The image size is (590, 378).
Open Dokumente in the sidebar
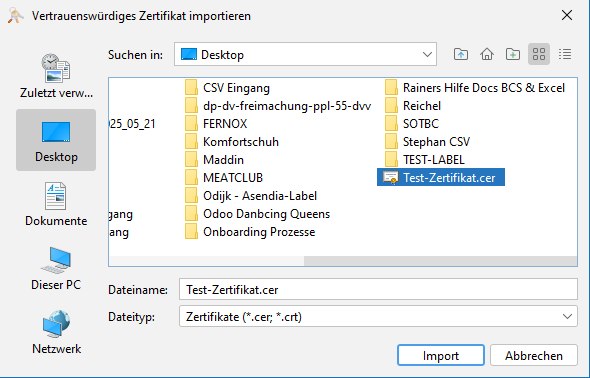pyautogui.click(x=56, y=204)
